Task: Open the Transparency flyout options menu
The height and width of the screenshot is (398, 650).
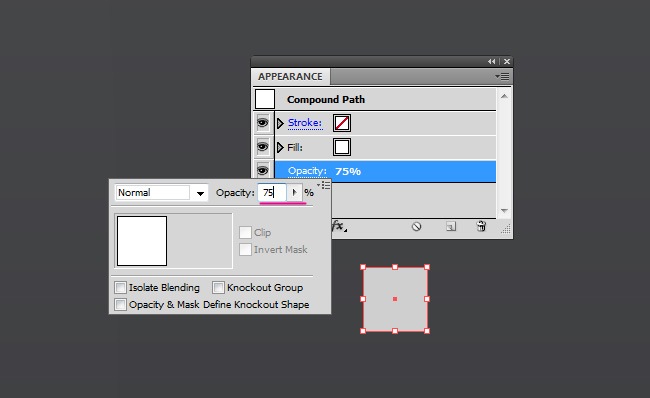Action: pyautogui.click(x=324, y=185)
